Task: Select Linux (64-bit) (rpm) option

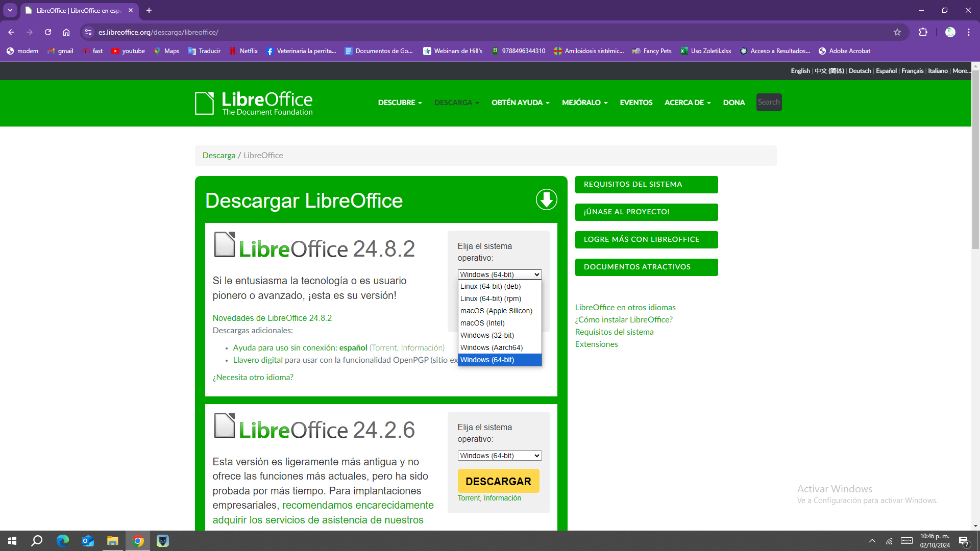Action: (500, 298)
